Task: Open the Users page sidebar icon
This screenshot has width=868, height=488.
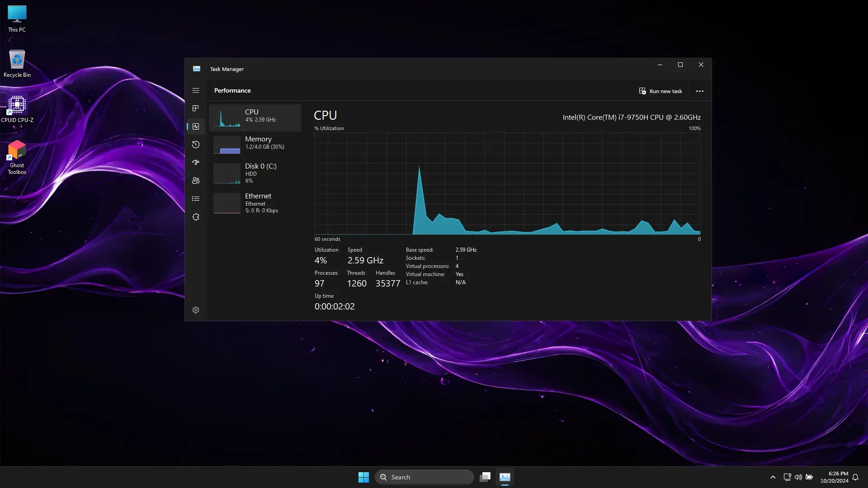Action: point(196,181)
